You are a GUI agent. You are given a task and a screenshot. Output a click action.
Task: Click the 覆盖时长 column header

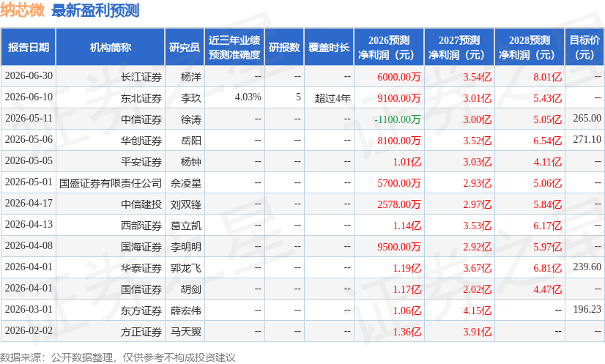(x=329, y=47)
